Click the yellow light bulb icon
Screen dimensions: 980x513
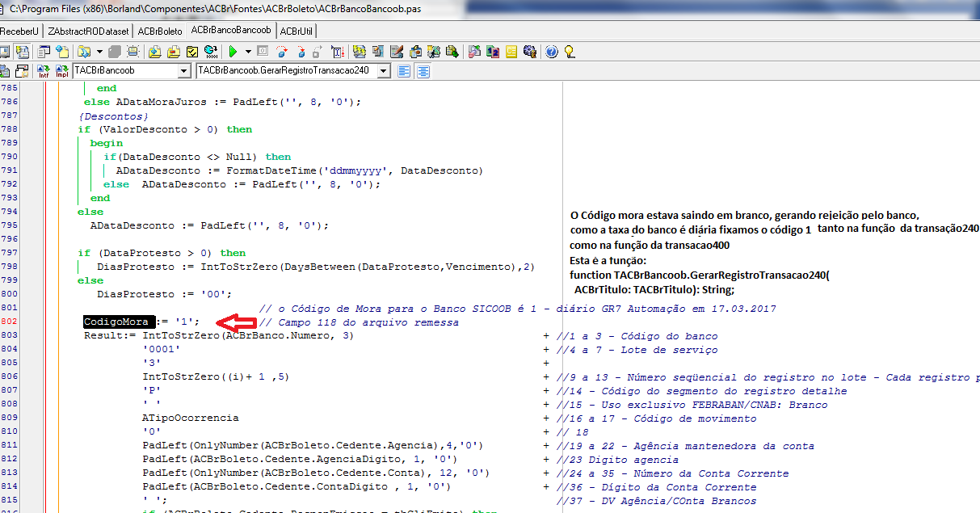(570, 52)
